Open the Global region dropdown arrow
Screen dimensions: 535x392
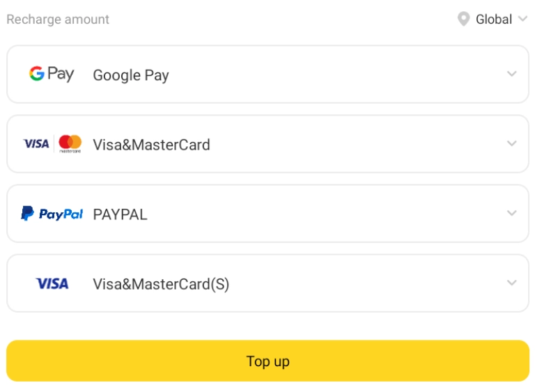click(522, 18)
